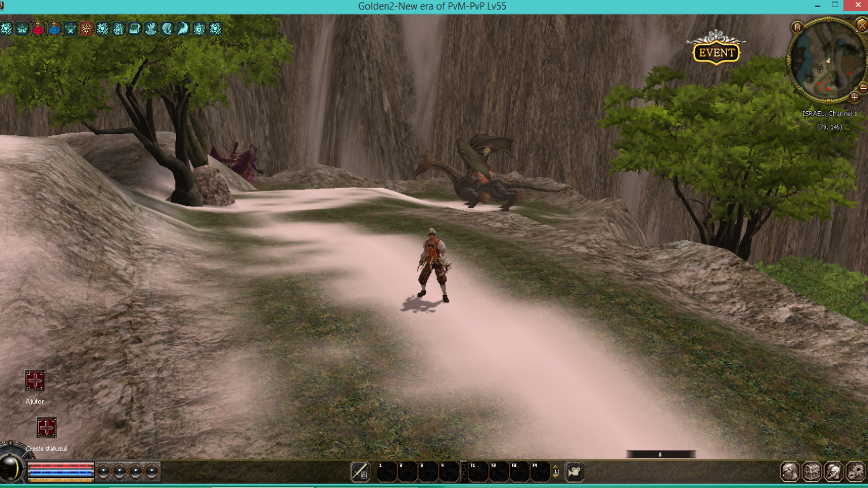Click the blue SP bar

(61, 473)
